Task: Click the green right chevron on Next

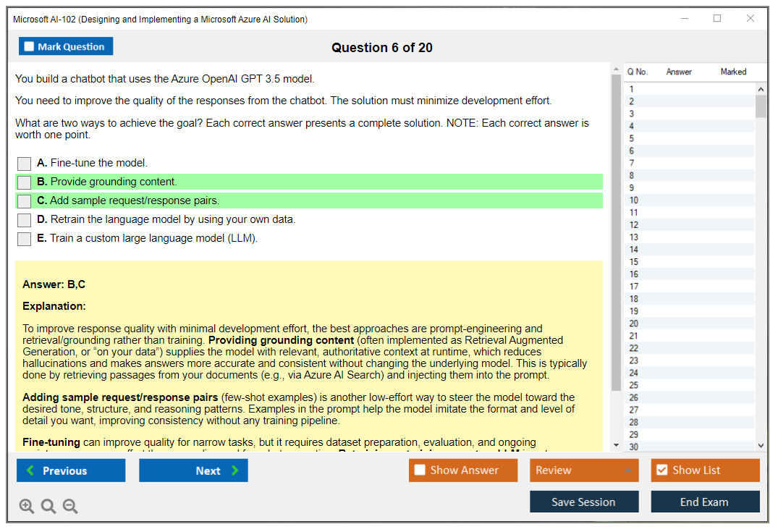Action: (234, 470)
